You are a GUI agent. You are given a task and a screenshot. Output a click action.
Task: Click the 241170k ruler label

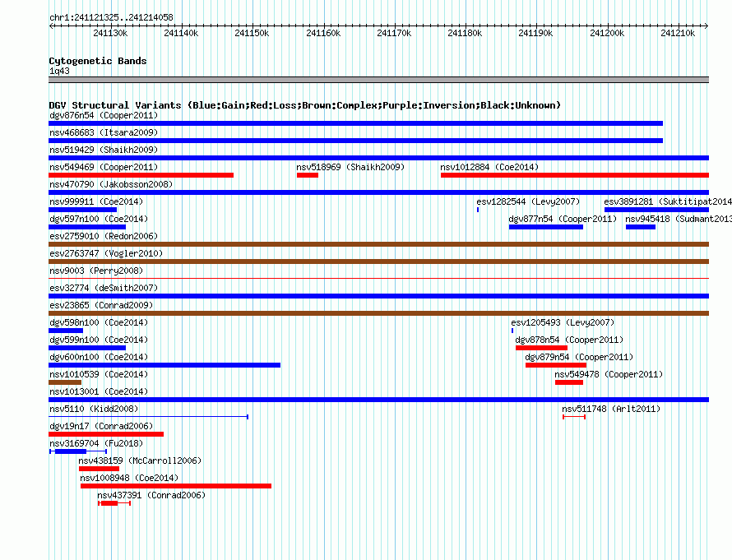[x=394, y=33]
